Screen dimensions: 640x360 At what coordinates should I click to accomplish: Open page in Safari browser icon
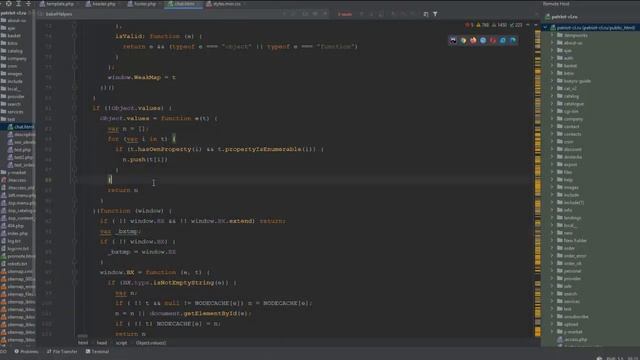[483, 40]
